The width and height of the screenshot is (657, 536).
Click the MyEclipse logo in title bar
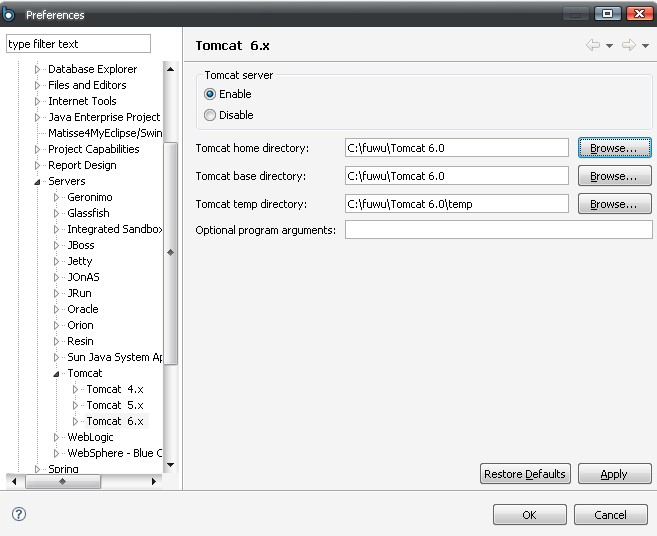[x=8, y=14]
